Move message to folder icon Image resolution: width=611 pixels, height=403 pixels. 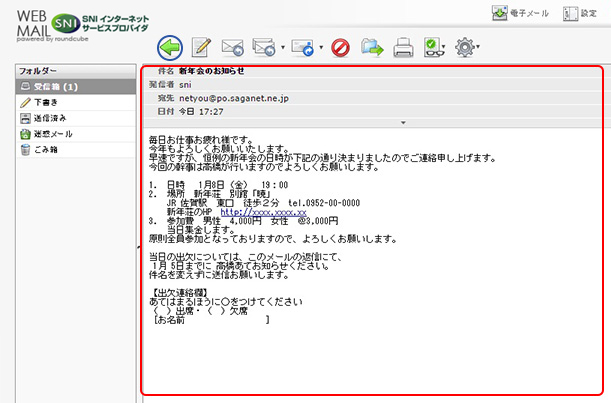[371, 46]
